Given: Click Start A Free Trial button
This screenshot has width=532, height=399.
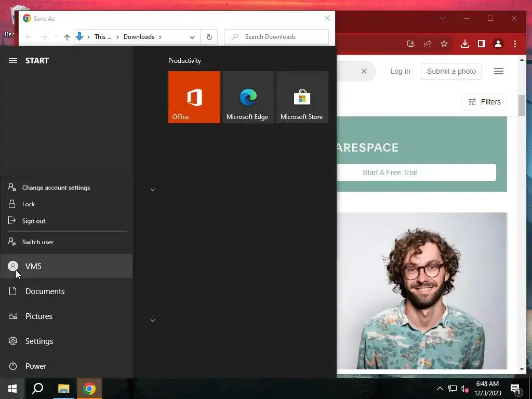Looking at the screenshot, I should 417,172.
